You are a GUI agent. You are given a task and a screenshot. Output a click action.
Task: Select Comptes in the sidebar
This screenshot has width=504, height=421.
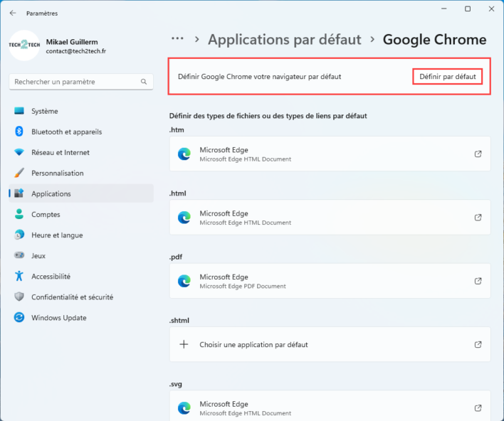click(x=46, y=214)
